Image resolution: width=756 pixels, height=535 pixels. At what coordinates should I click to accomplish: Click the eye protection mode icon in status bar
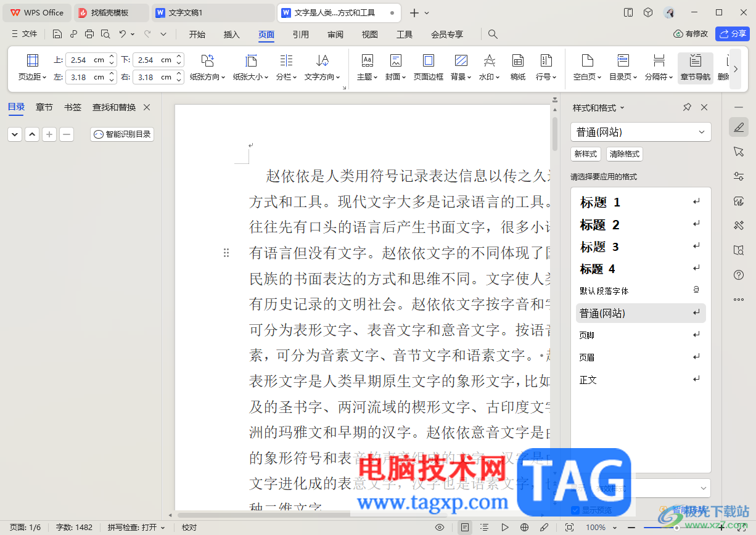(440, 528)
